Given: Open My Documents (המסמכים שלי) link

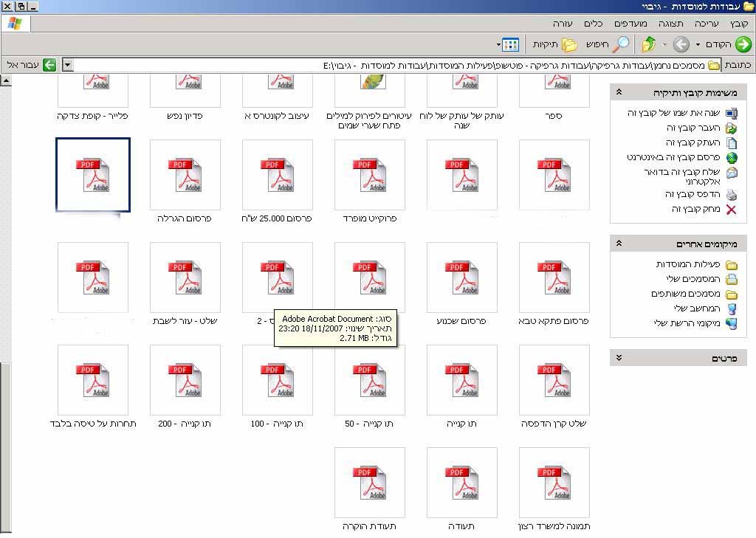Looking at the screenshot, I should coord(693,279).
